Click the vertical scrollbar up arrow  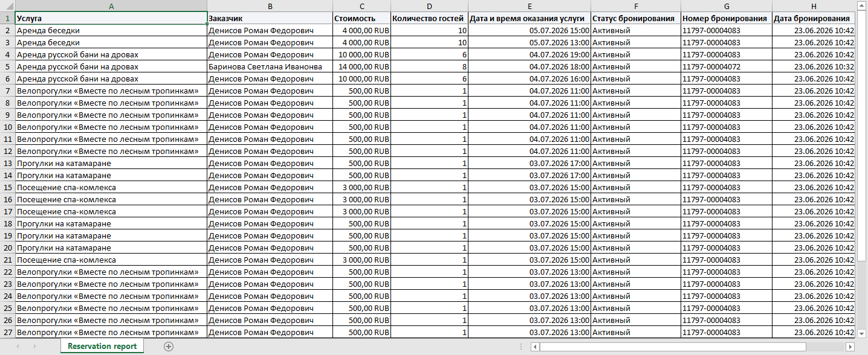coord(861,5)
